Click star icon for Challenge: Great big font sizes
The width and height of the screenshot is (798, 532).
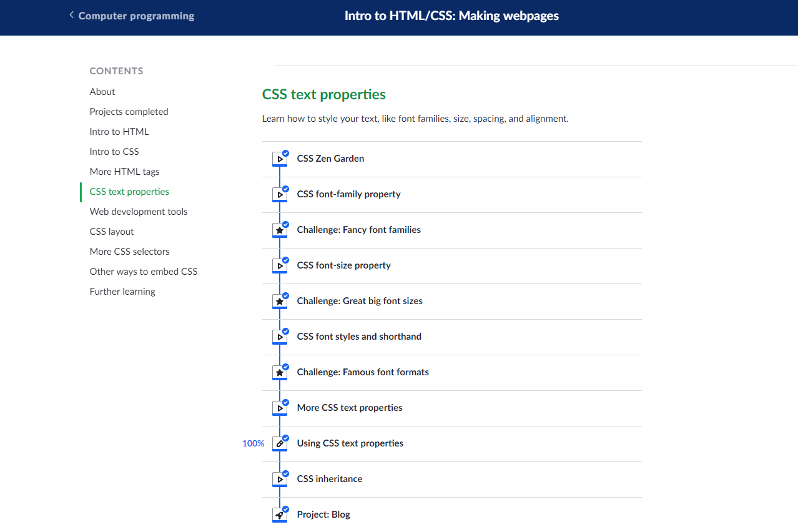point(280,302)
